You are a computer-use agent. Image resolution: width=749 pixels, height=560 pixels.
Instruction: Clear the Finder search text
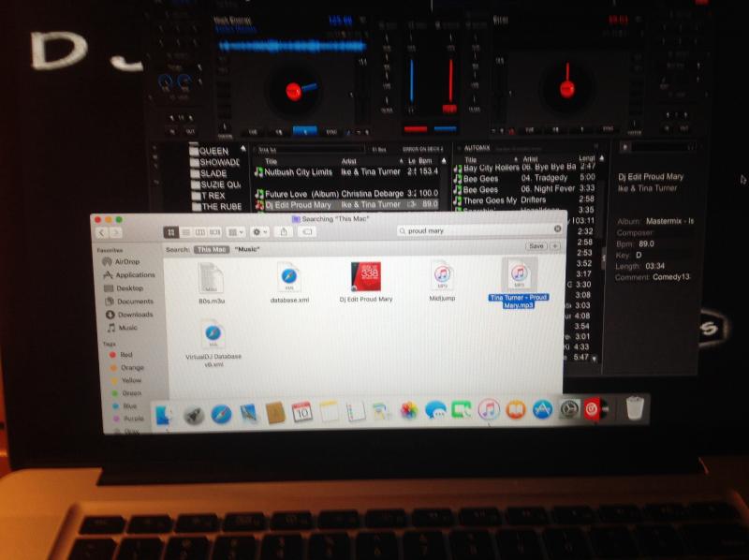[557, 228]
